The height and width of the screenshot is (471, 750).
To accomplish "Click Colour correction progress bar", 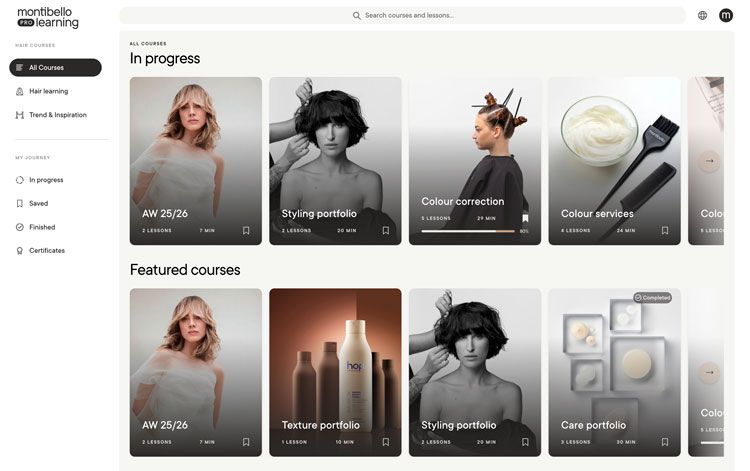I will point(468,231).
